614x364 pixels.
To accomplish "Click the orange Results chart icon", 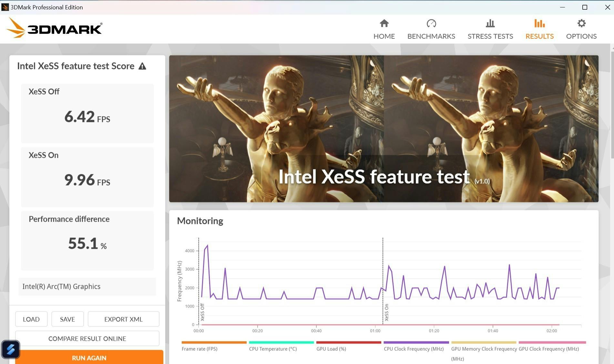I will pos(539,24).
